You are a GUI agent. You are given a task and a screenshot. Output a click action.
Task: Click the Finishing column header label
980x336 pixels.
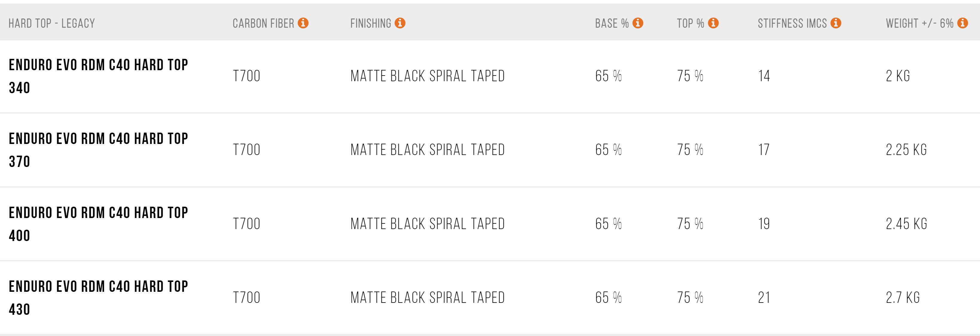(371, 24)
